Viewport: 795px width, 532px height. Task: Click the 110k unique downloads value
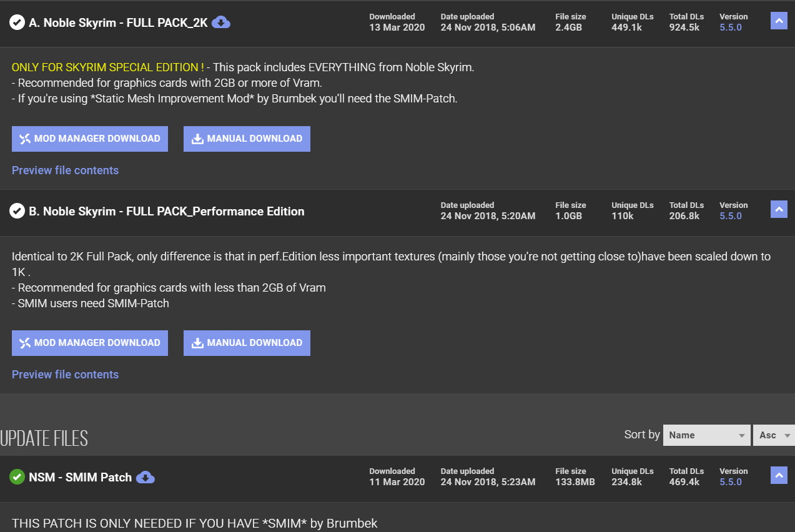[x=623, y=216]
